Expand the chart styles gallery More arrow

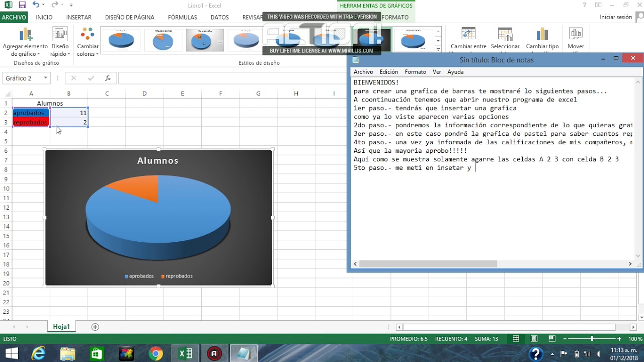[438, 49]
